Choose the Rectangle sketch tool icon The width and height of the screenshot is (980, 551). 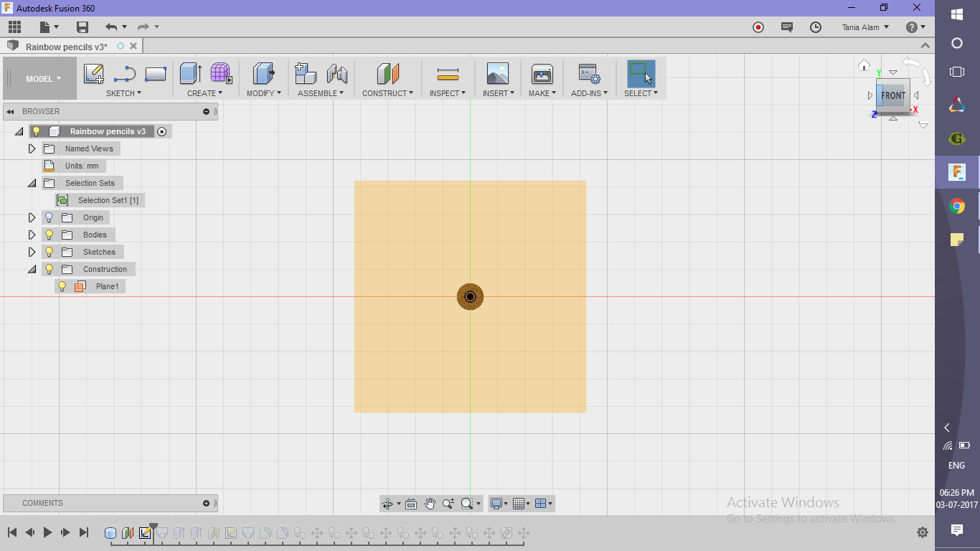click(156, 74)
